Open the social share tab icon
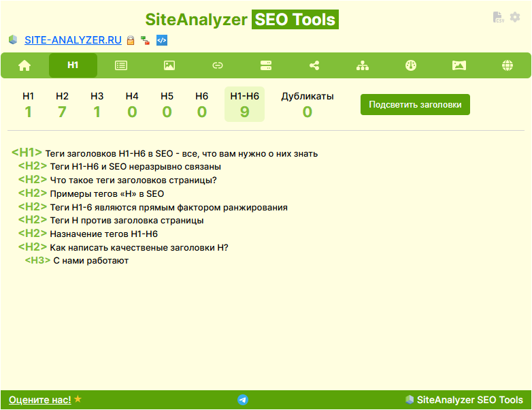 [x=314, y=65]
